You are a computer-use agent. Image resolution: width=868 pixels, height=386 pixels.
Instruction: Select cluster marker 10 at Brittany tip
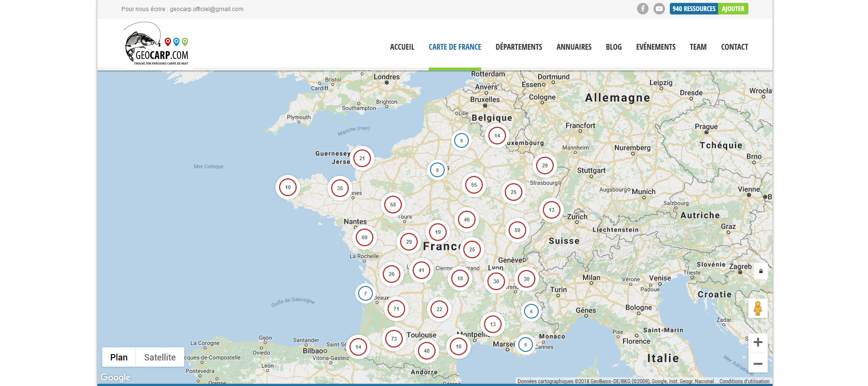coord(288,187)
